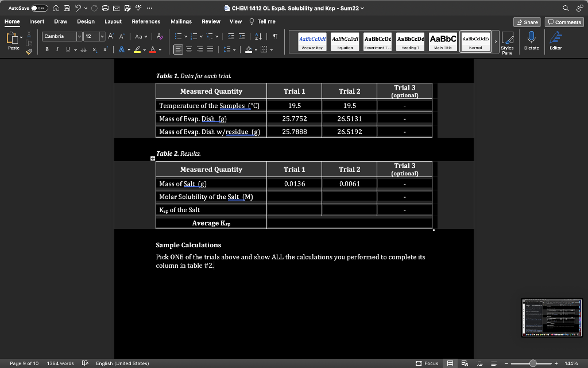588x368 pixels.
Task: Toggle strikethrough formatting
Action: [x=84, y=49]
